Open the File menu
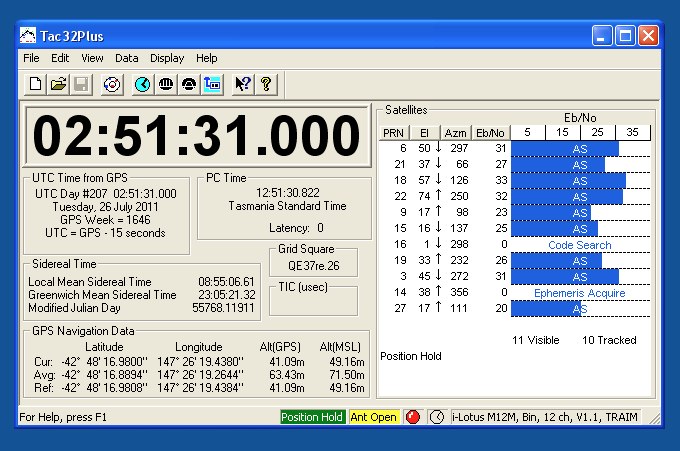680x451 pixels. (x=31, y=58)
